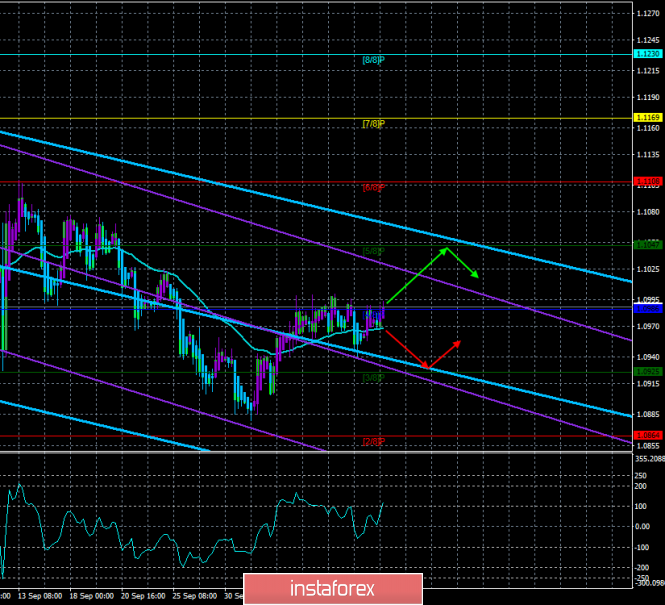The height and width of the screenshot is (605, 665).
Task: Click the oscillator line's latest peak
Action: [x=384, y=503]
